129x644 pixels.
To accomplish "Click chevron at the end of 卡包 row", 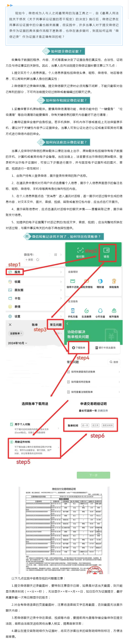I will click(x=61, y=298).
